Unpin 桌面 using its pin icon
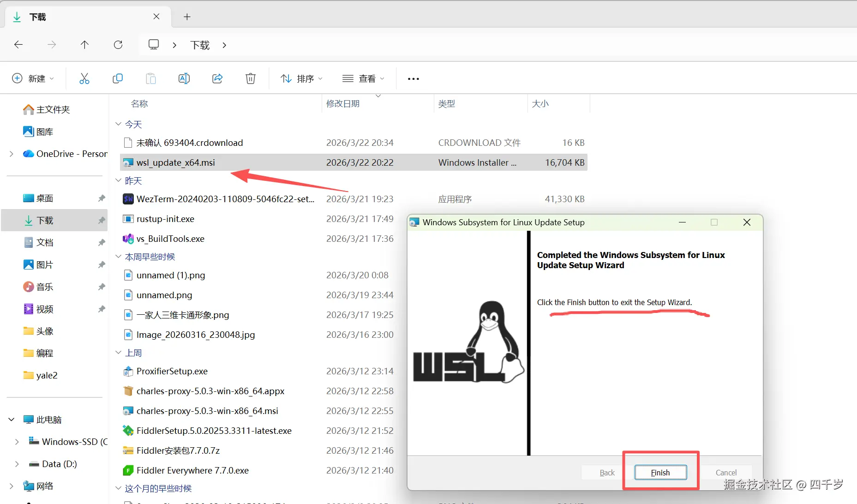Viewport: 857px width, 504px height. pos(102,198)
